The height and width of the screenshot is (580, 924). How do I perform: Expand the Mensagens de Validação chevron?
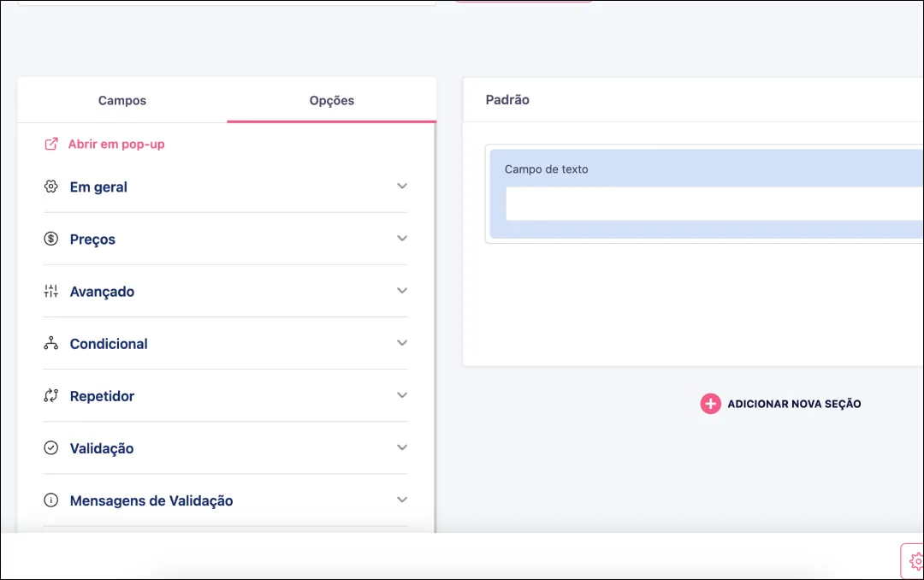(x=402, y=499)
